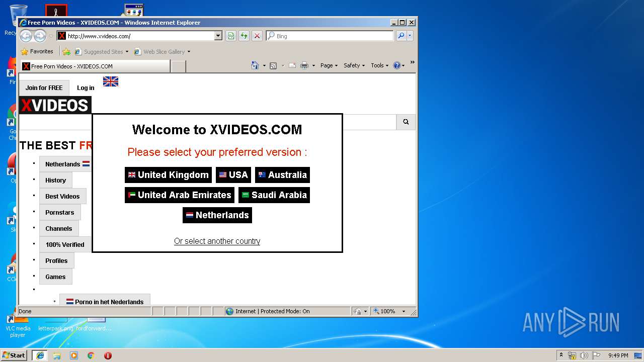Open a new blank tab

point(178,66)
